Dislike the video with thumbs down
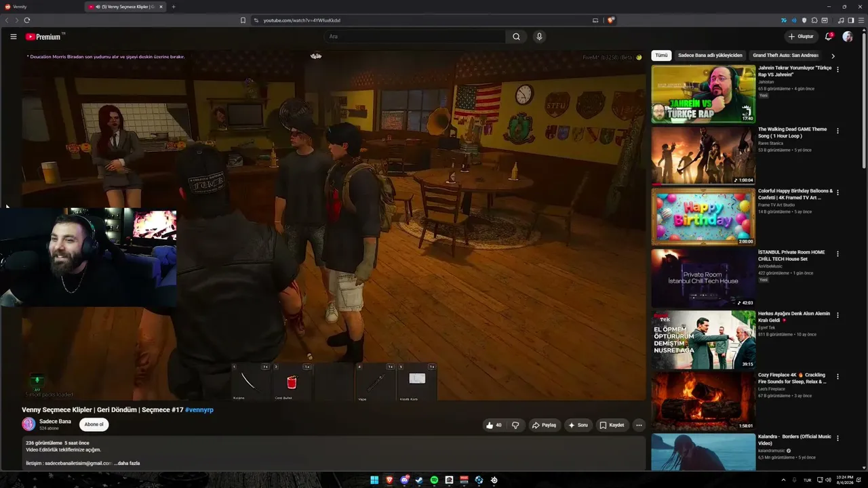 click(x=515, y=425)
